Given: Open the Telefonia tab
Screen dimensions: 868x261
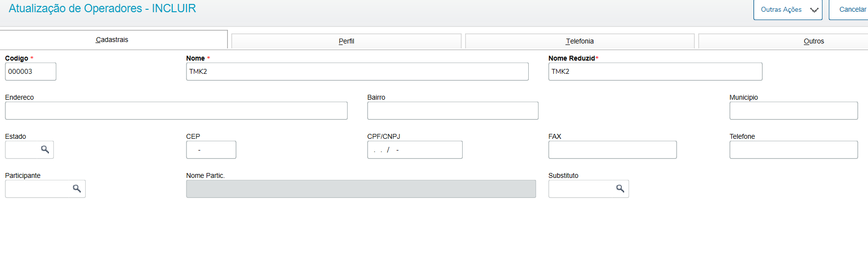Looking at the screenshot, I should 580,41.
